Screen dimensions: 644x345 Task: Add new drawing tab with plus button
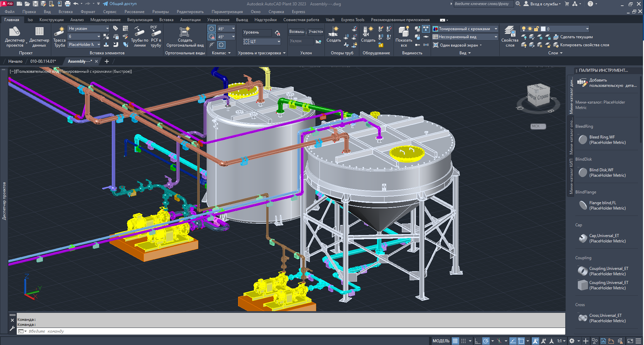pyautogui.click(x=107, y=61)
